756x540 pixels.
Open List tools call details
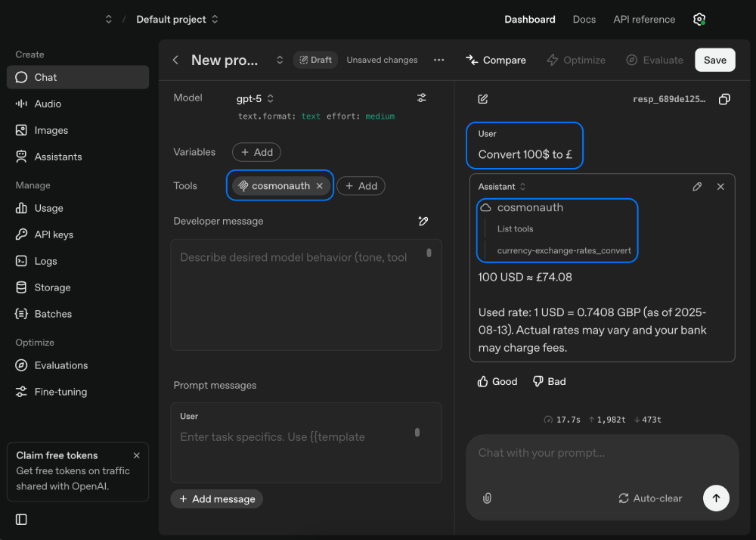516,229
